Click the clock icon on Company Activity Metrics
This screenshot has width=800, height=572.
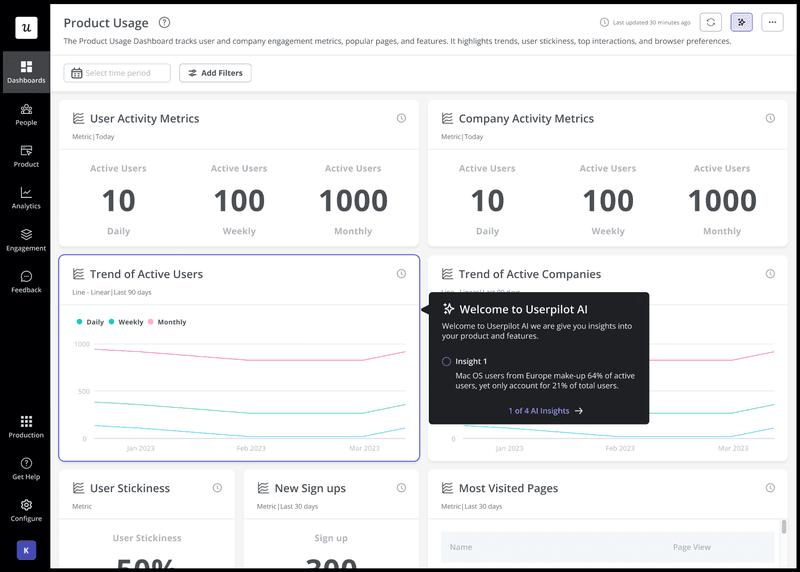(x=770, y=118)
